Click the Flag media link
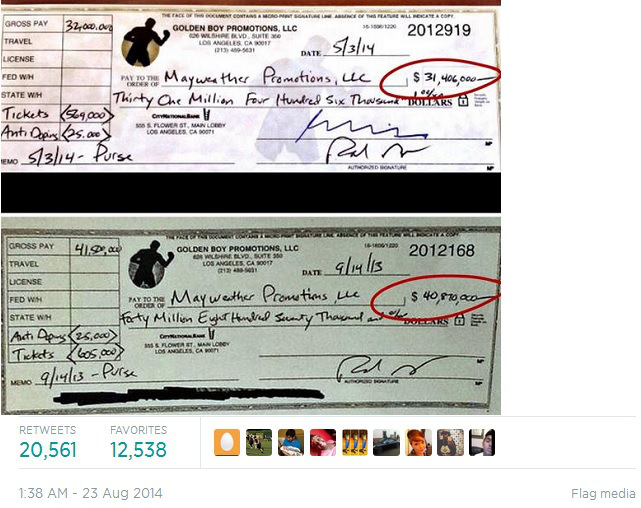Viewport: 641px width, 508px height. [603, 494]
